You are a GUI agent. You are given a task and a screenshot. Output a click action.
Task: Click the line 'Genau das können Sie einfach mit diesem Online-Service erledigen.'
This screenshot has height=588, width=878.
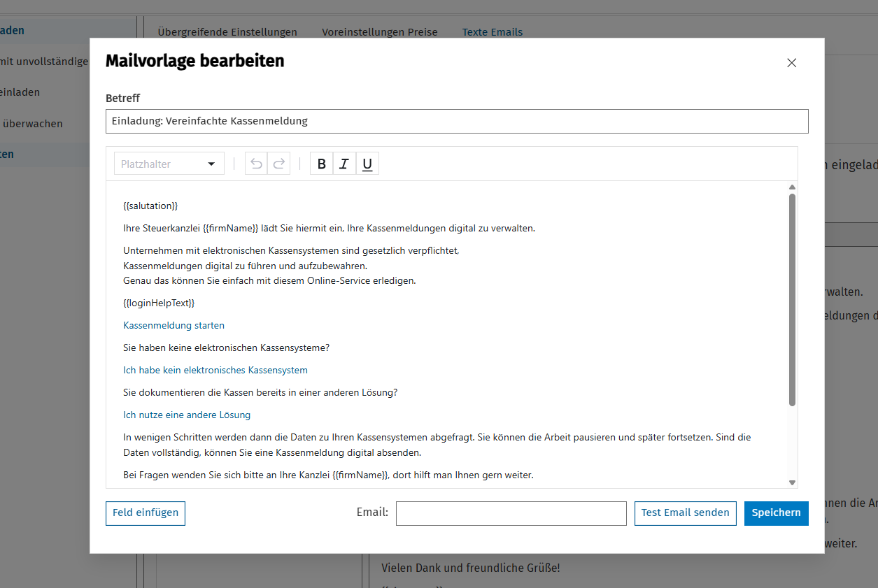pos(269,281)
